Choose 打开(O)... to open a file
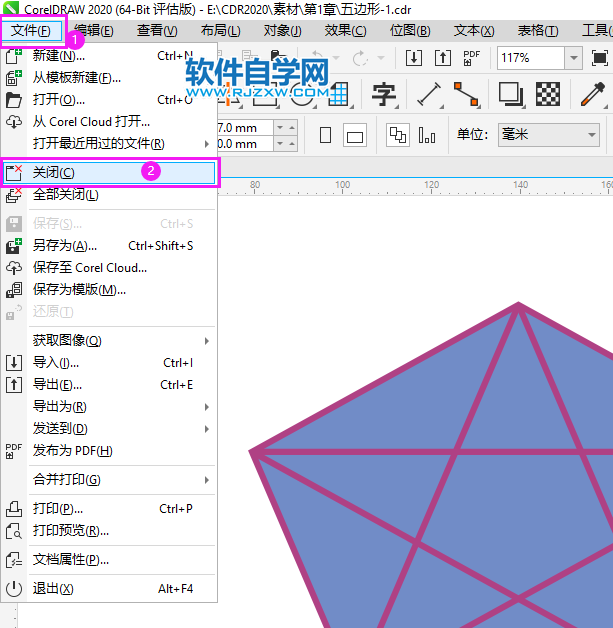613x628 pixels. (109, 99)
